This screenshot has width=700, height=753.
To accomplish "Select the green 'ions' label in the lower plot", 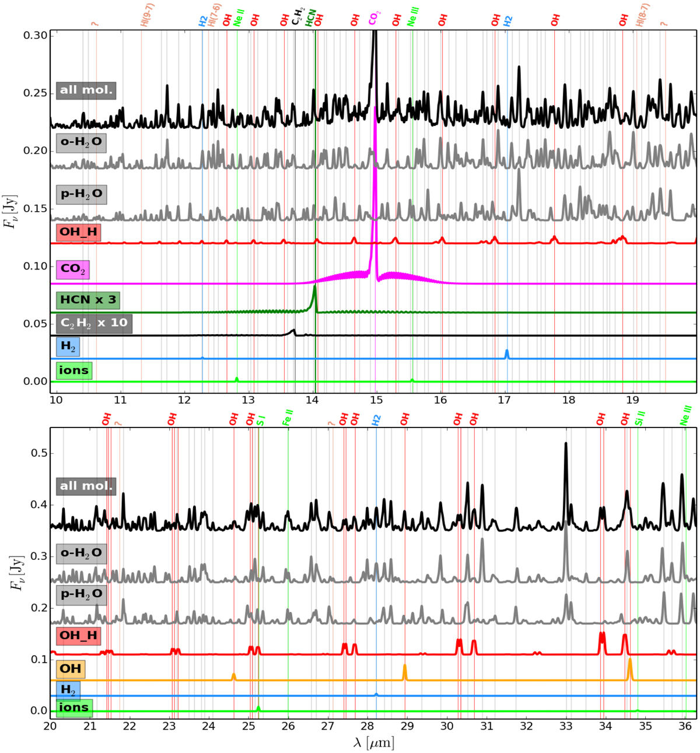I will tap(73, 708).
